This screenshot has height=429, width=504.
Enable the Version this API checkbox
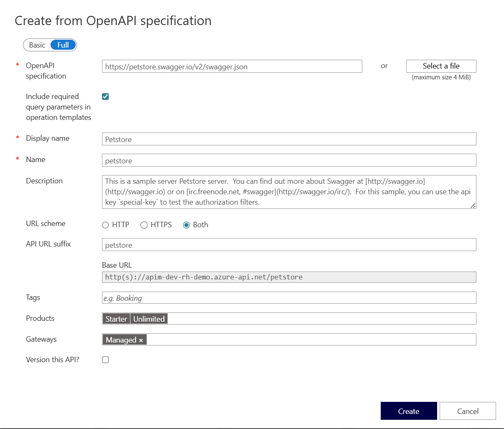tap(105, 359)
